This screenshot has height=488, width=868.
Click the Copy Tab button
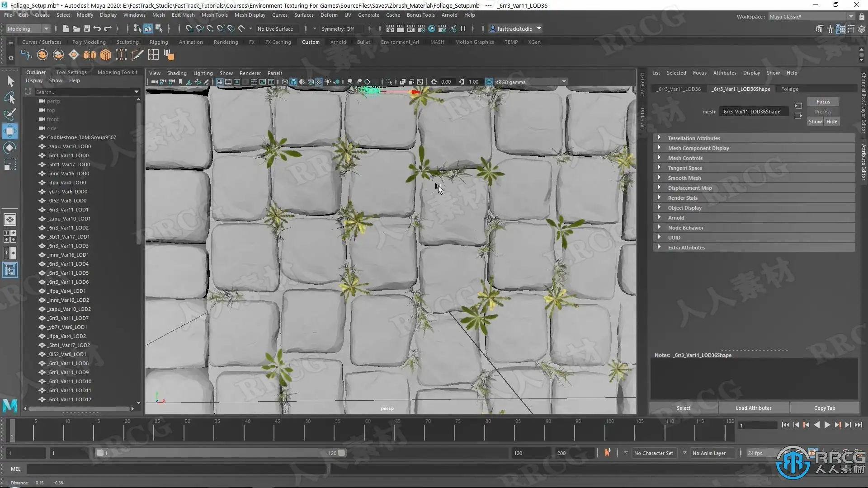(824, 408)
